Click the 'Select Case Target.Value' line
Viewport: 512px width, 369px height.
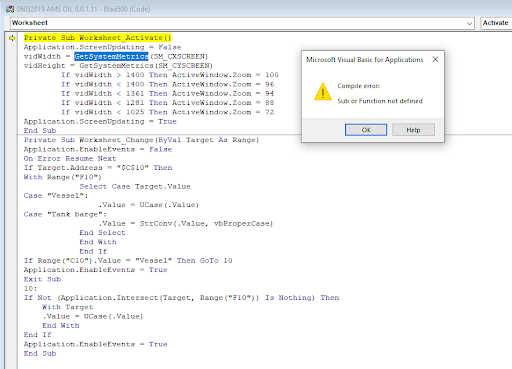(135, 186)
